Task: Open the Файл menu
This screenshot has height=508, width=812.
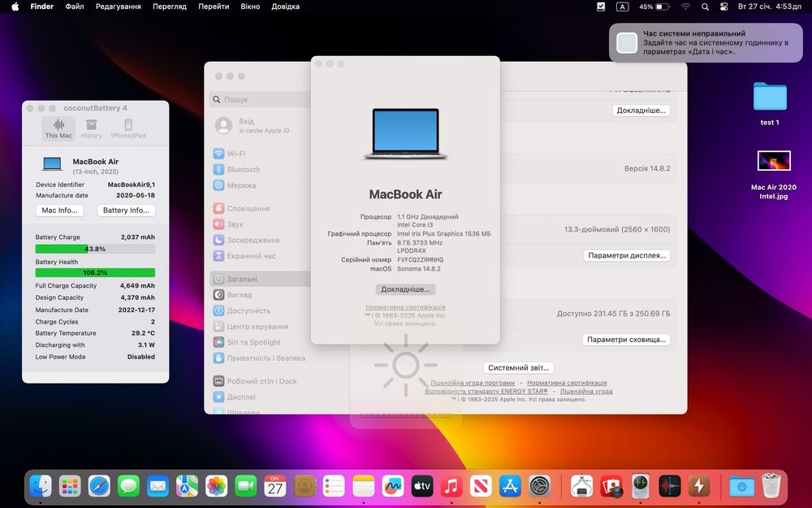Action: click(75, 7)
